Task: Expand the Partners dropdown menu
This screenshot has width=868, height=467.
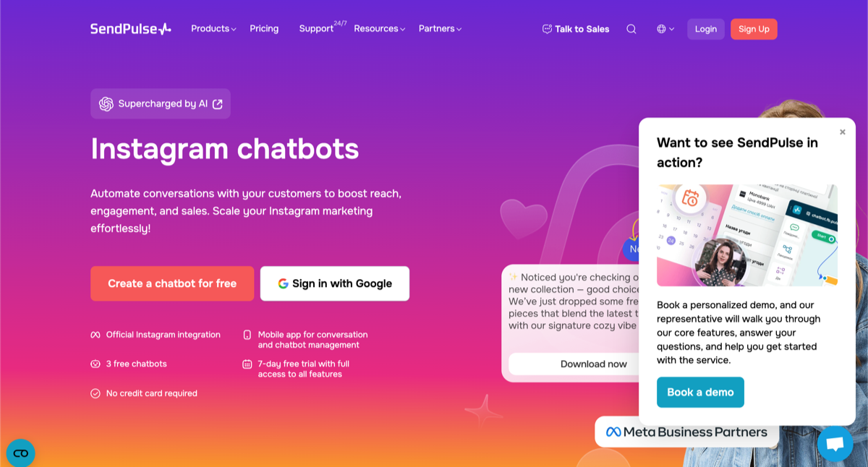Action: coord(440,29)
